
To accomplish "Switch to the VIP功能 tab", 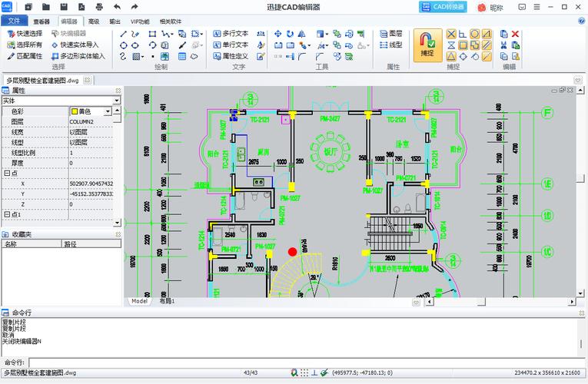I will 140,22.
